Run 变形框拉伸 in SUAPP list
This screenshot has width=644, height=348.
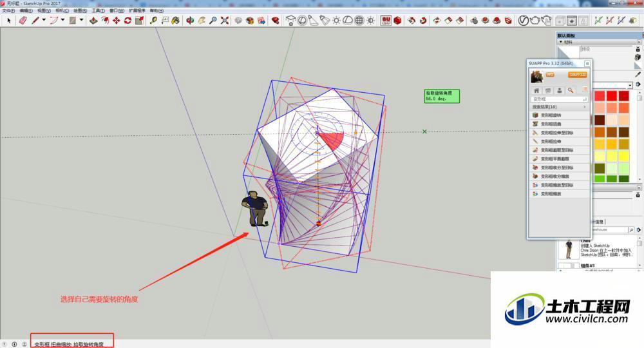(559, 141)
